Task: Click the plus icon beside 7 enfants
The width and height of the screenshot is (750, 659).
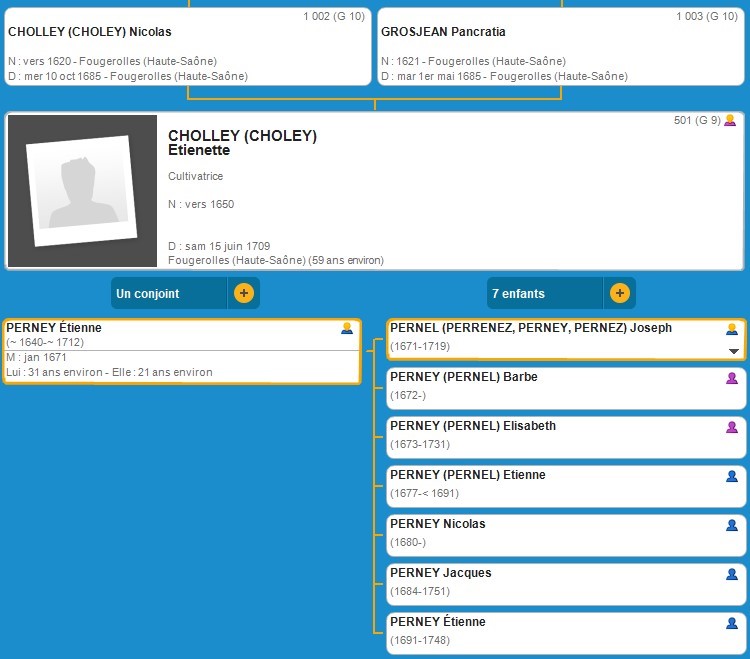Action: [x=619, y=294]
